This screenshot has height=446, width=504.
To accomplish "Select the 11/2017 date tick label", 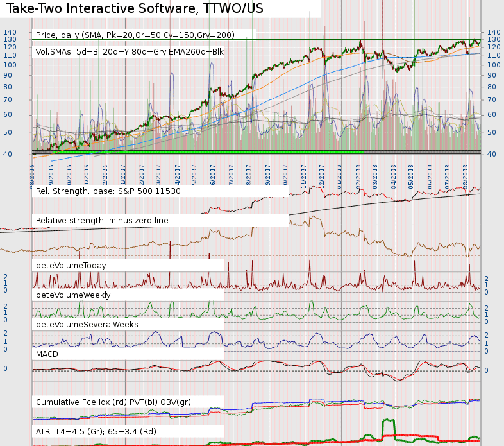I will pyautogui.click(x=303, y=176).
